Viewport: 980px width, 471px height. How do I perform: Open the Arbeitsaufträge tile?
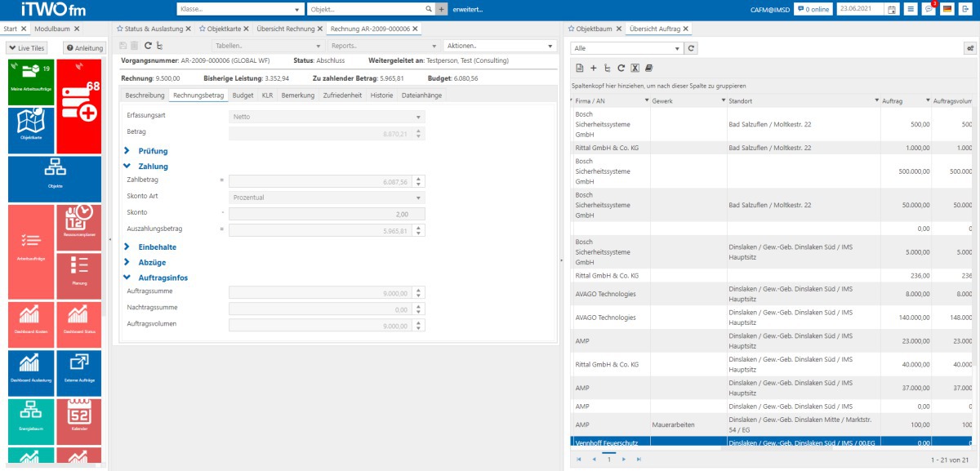(x=30, y=252)
